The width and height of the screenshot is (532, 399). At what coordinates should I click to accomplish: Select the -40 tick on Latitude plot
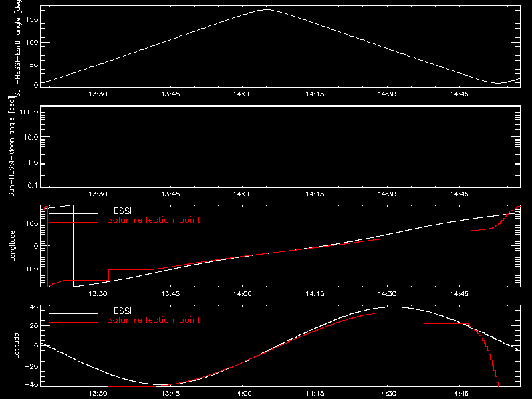tap(31, 385)
